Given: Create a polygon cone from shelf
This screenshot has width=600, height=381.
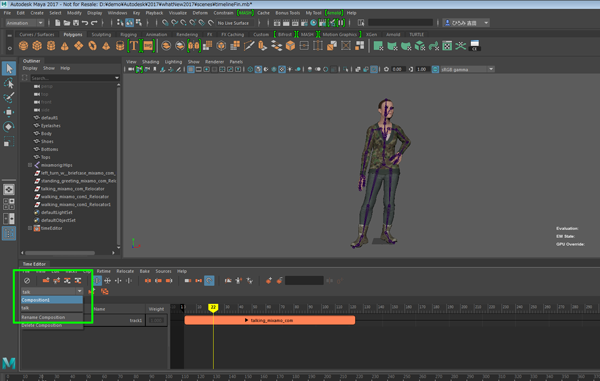Looking at the screenshot, I should 65,46.
